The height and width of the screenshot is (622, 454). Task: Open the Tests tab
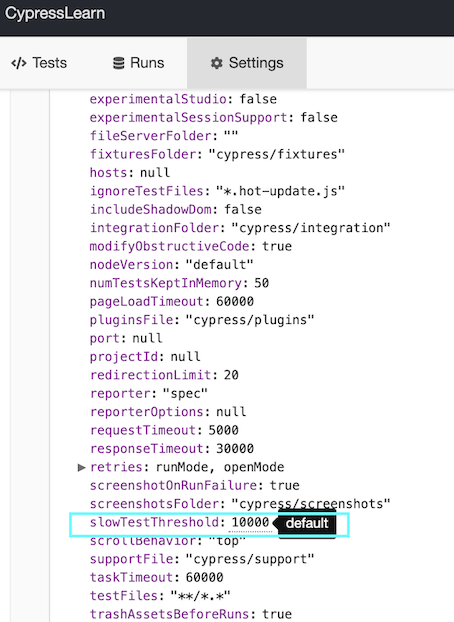pyautogui.click(x=39, y=63)
